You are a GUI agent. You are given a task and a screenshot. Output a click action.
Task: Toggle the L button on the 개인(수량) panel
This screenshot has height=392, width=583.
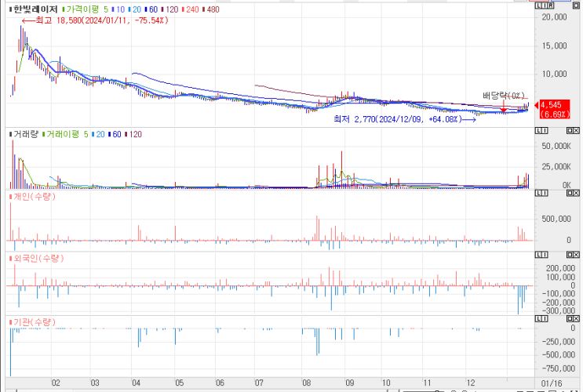click(539, 193)
